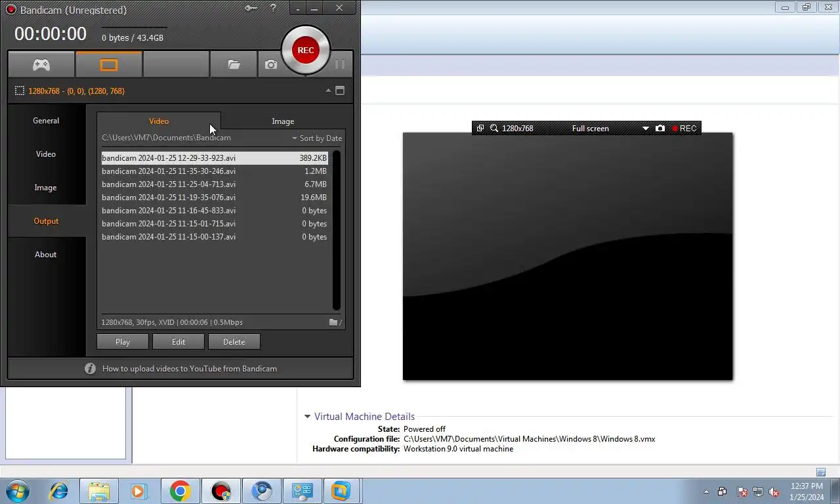Click the Windows 8.vmx configuration file path
The width and height of the screenshot is (840, 504).
tap(529, 439)
